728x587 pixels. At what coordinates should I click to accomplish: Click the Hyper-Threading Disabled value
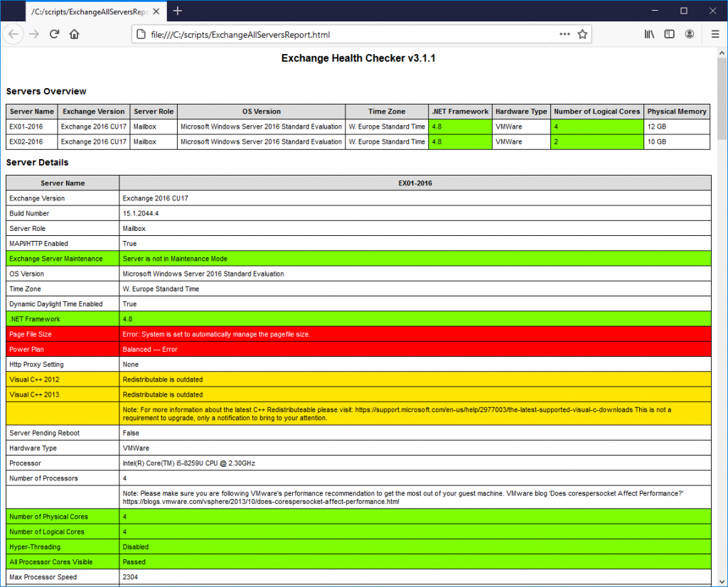(136, 547)
